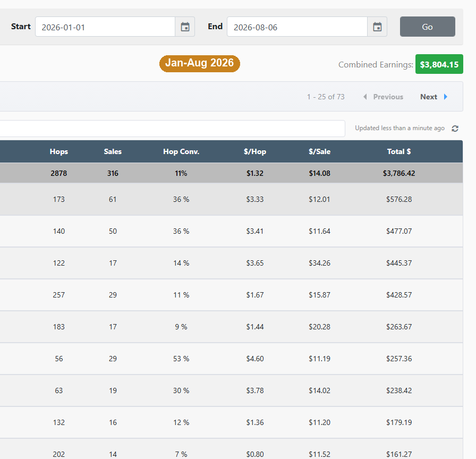Click the $/Hop cell showing $4.60
Screen dimensions: 476x459
tap(255, 359)
